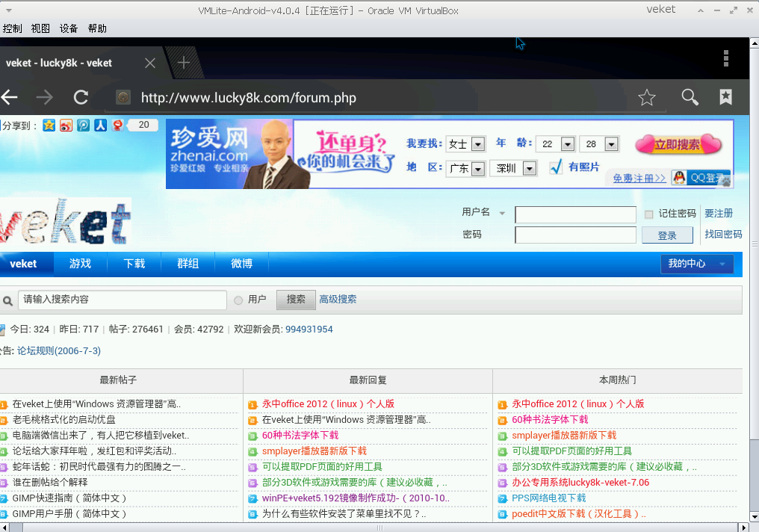This screenshot has width=759, height=532.
Task: Open the 帮助 menu
Action: [97, 28]
